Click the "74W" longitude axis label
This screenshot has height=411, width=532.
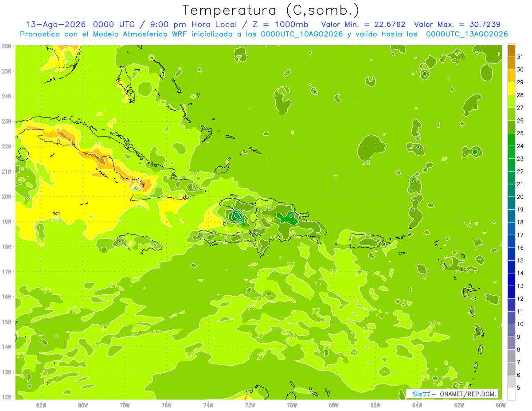208,405
